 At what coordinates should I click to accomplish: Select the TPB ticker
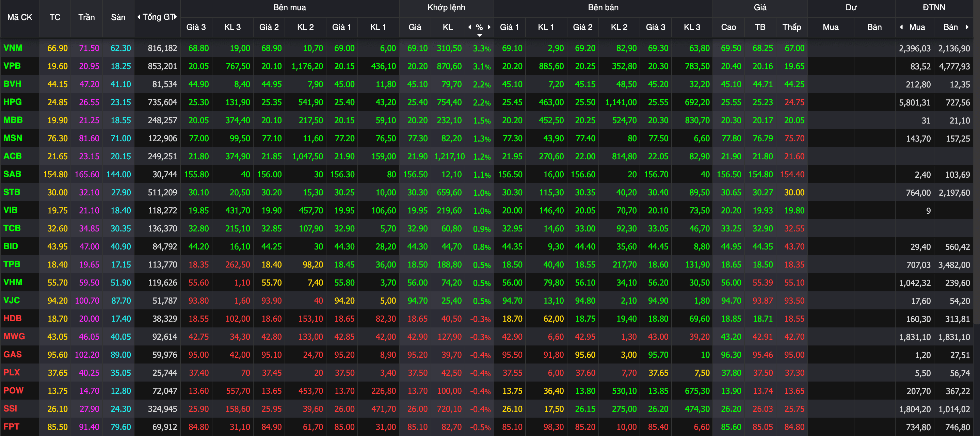click(12, 264)
